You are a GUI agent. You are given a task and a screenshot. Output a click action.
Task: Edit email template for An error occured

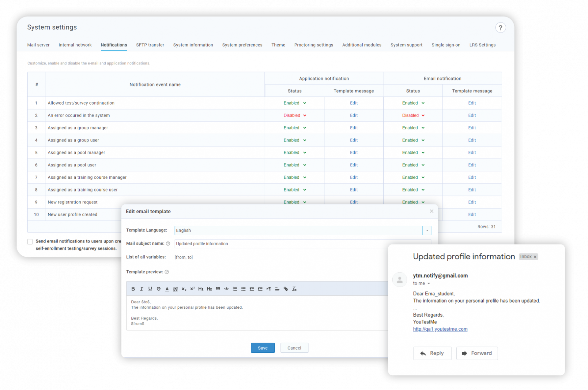[x=472, y=115]
